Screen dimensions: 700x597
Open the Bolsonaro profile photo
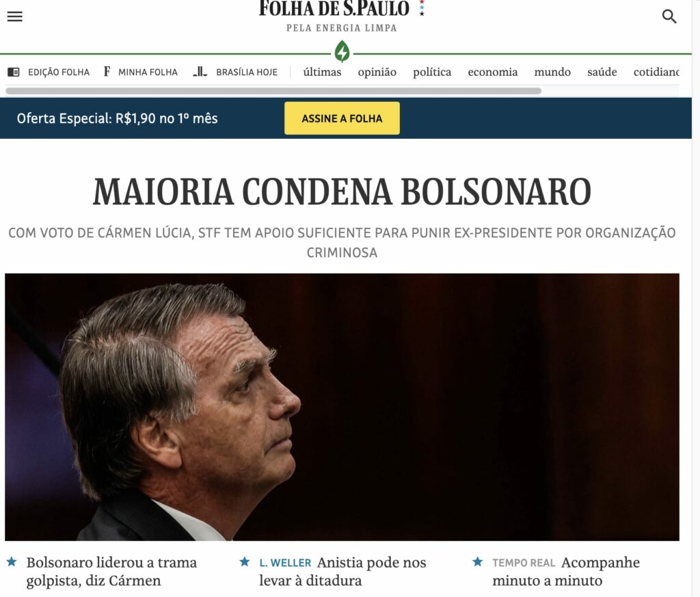pos(342,407)
